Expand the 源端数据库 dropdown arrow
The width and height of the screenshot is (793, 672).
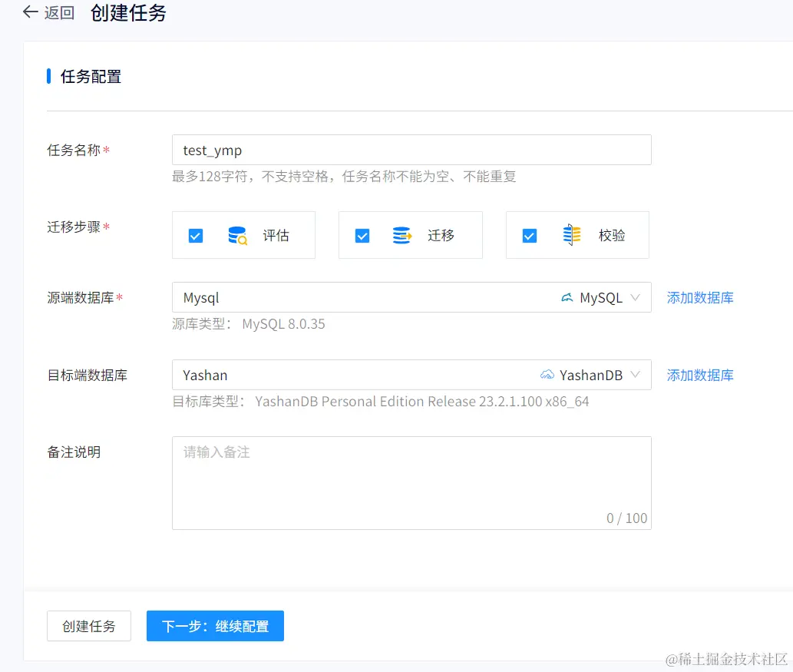point(635,297)
